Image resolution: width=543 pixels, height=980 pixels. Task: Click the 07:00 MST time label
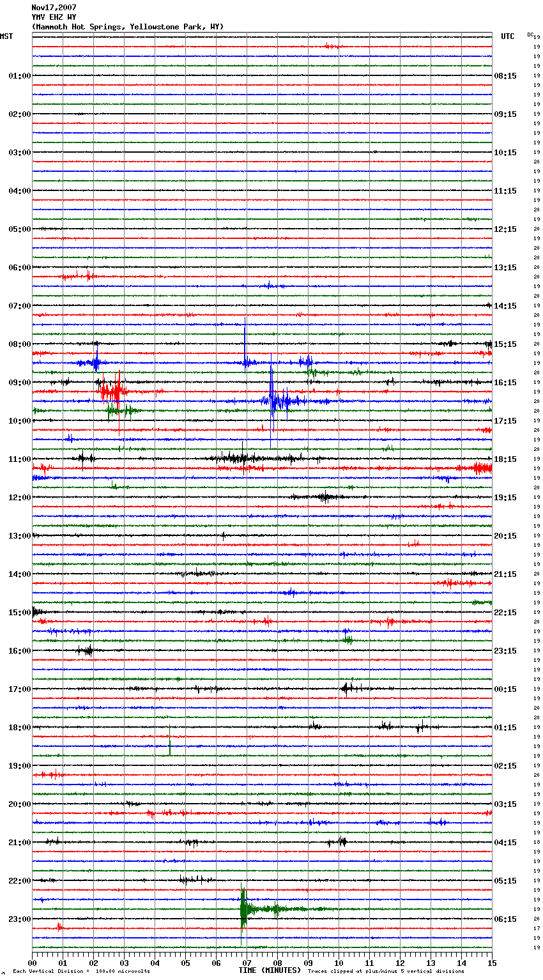pos(20,306)
